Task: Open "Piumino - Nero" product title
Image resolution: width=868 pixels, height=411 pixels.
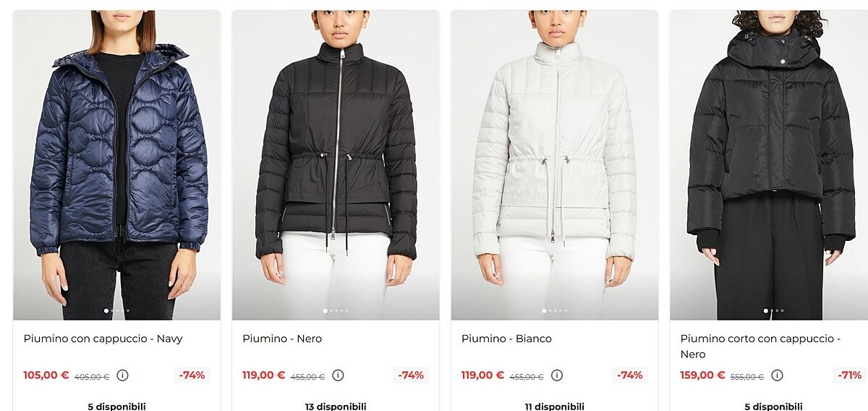Action: click(x=282, y=339)
